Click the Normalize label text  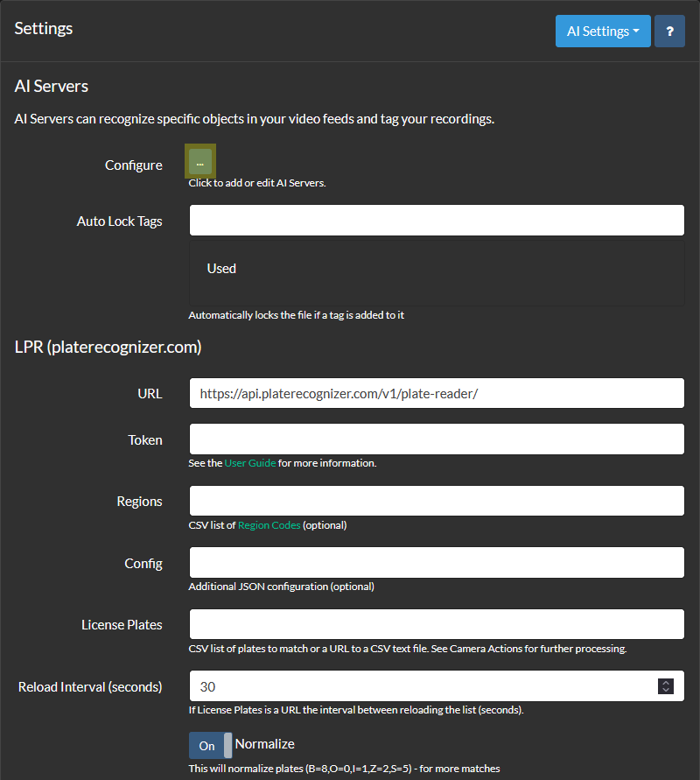pos(264,744)
